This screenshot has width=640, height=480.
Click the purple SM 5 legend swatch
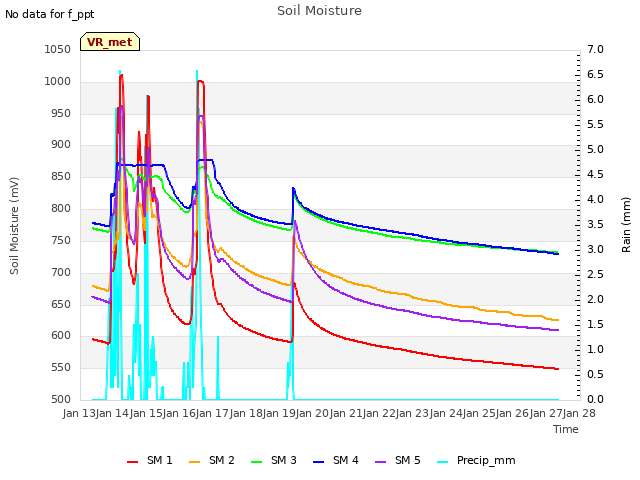pyautogui.click(x=381, y=462)
